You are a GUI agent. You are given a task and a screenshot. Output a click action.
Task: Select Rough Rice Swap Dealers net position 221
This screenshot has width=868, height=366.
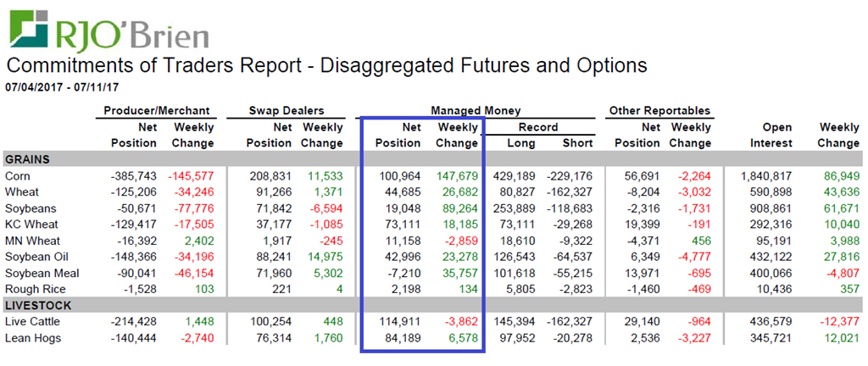point(281,289)
